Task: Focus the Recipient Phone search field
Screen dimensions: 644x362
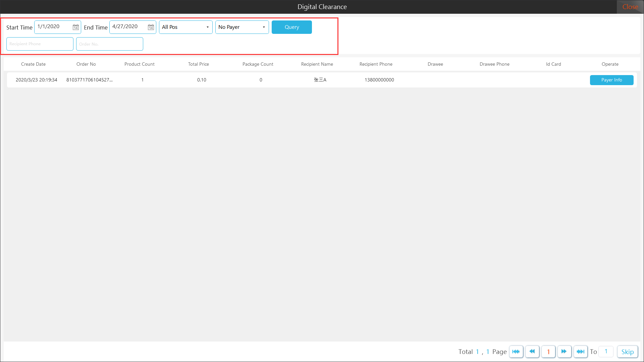Action: click(40, 44)
